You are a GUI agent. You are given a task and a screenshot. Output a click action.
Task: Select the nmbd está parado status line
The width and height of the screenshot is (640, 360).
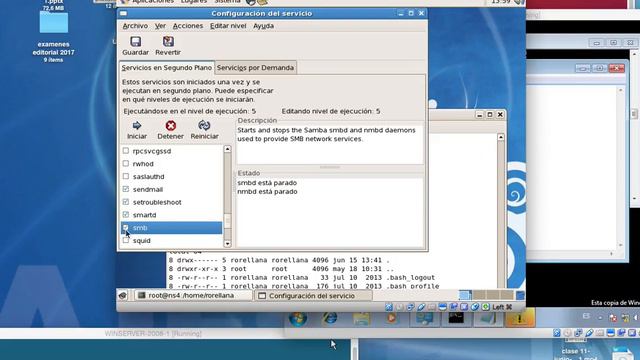pos(267,192)
